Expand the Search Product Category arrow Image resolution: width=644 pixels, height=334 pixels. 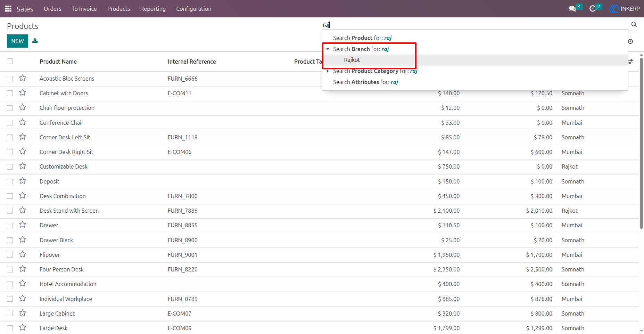(x=328, y=71)
